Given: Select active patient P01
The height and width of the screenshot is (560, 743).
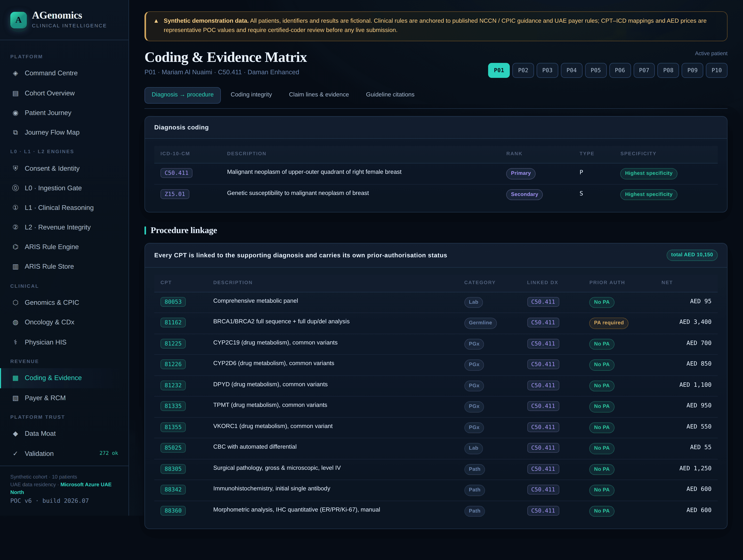Looking at the screenshot, I should click(499, 70).
